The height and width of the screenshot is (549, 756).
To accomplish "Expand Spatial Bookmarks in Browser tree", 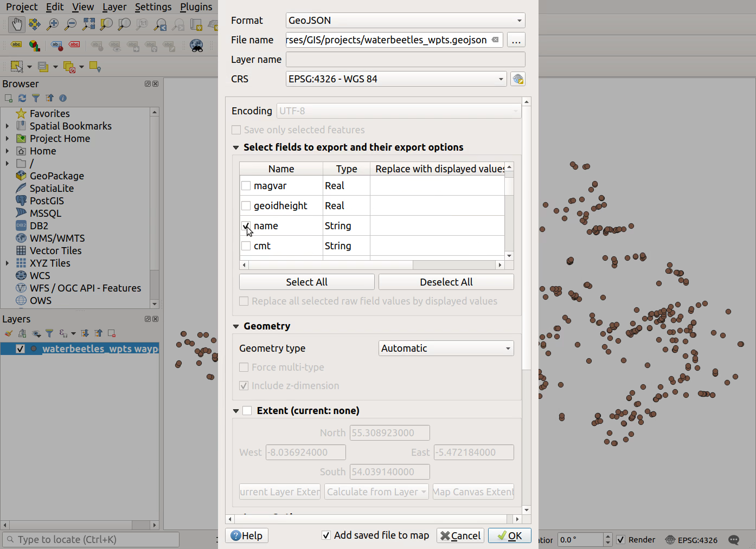I will coord(7,126).
